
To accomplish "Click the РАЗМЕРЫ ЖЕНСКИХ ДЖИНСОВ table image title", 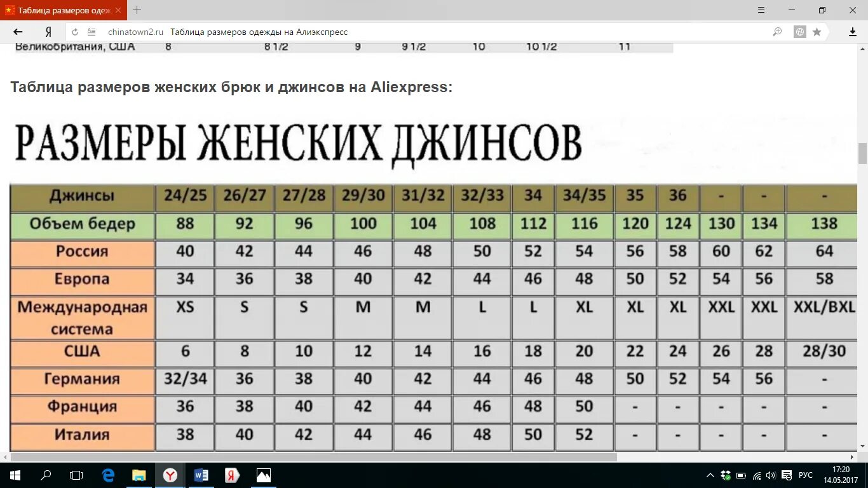I will tap(297, 143).
